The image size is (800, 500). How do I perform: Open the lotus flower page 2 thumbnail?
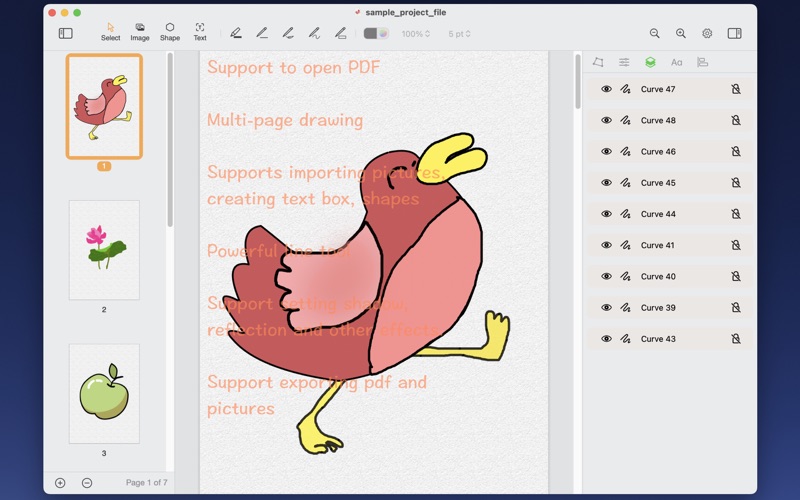click(104, 250)
